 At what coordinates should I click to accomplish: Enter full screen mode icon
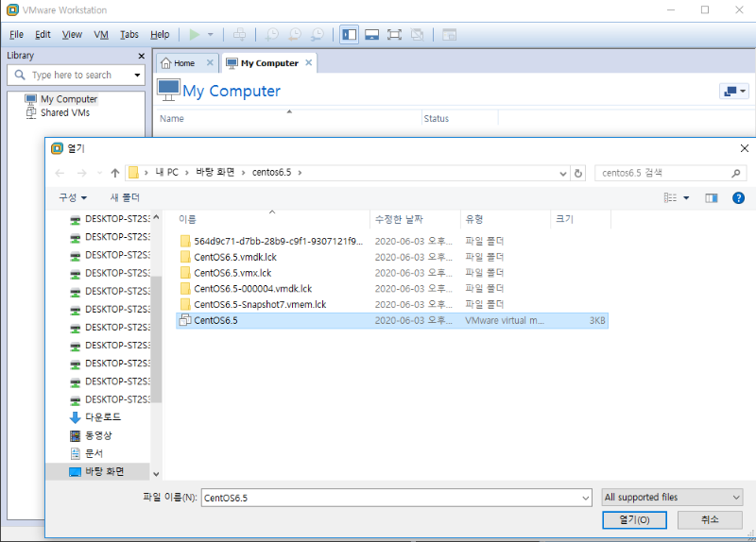point(394,35)
